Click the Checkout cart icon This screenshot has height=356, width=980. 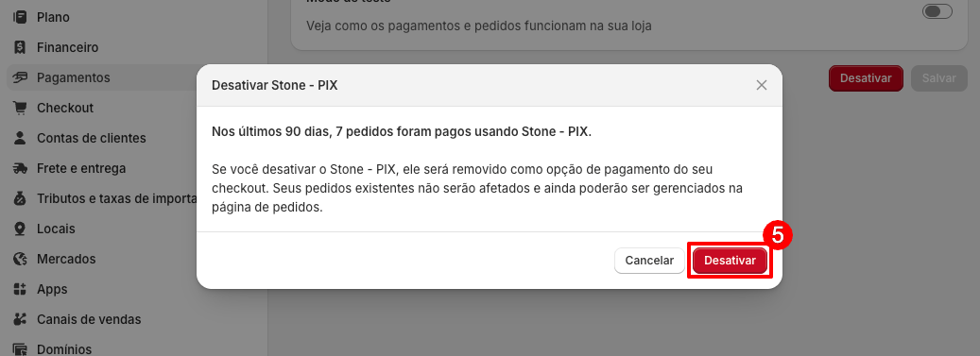[x=20, y=108]
